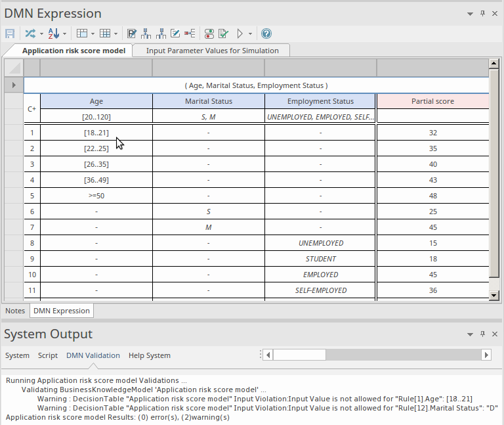Open dropdown arrow beside A-Z sort icon
Image resolution: width=504 pixels, height=425 pixels.
64,34
